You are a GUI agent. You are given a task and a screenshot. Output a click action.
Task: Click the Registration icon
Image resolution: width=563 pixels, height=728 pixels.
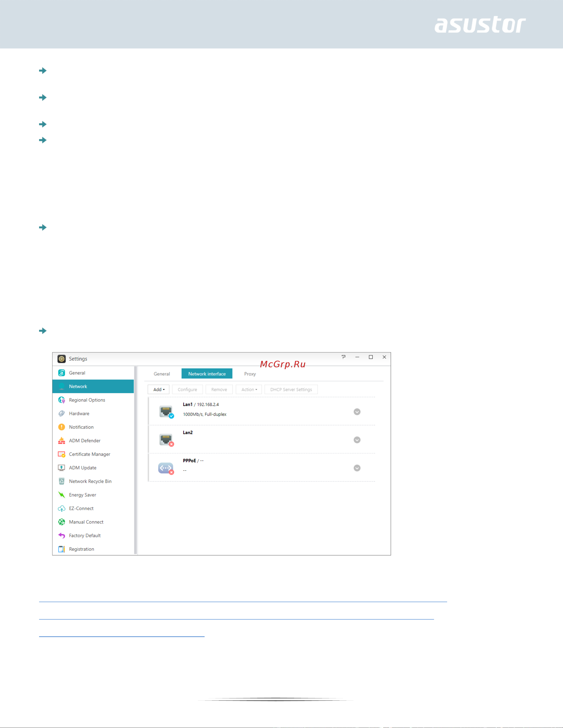tap(61, 549)
